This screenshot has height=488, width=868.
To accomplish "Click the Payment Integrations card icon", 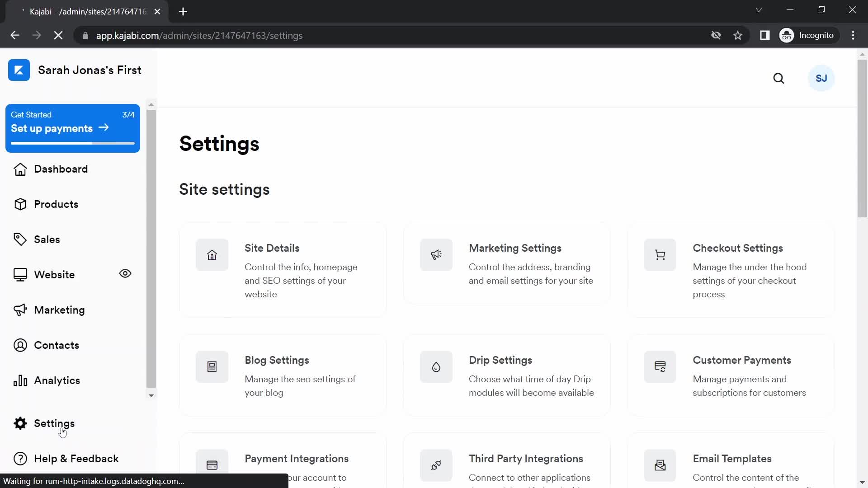I will [x=212, y=465].
